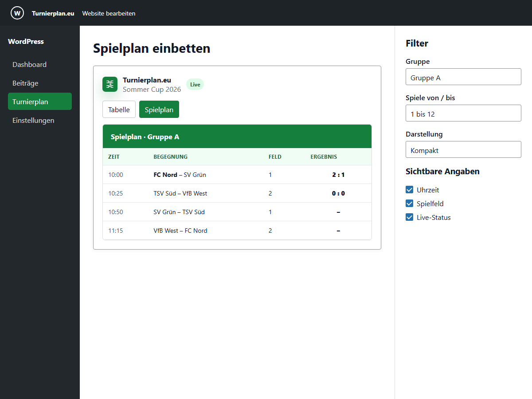Click the FELD column header
Viewport: 532px width, 399px height.
[275, 156]
